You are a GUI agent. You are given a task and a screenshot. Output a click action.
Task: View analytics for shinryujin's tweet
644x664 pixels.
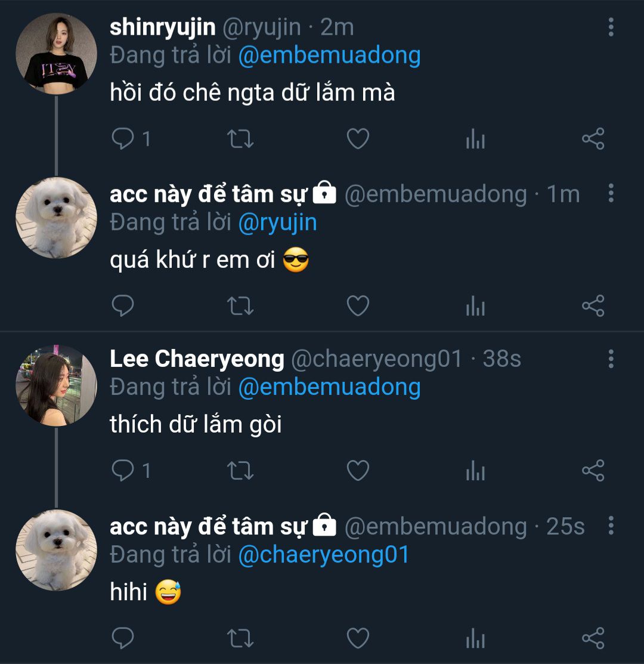click(x=475, y=140)
